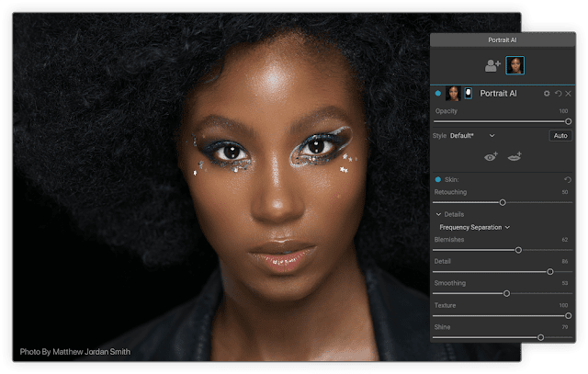The height and width of the screenshot is (374, 588).
Task: Click the add person icon
Action: click(492, 65)
